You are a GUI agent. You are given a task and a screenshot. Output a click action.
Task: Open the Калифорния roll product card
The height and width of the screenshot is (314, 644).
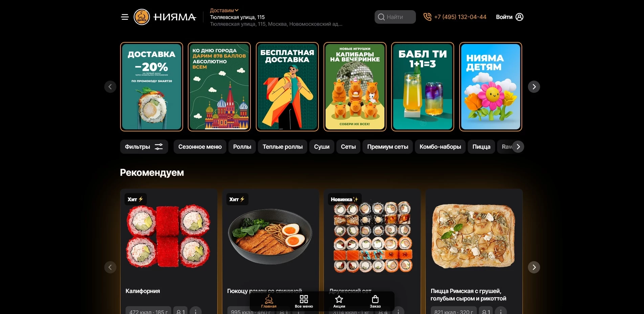(169, 251)
